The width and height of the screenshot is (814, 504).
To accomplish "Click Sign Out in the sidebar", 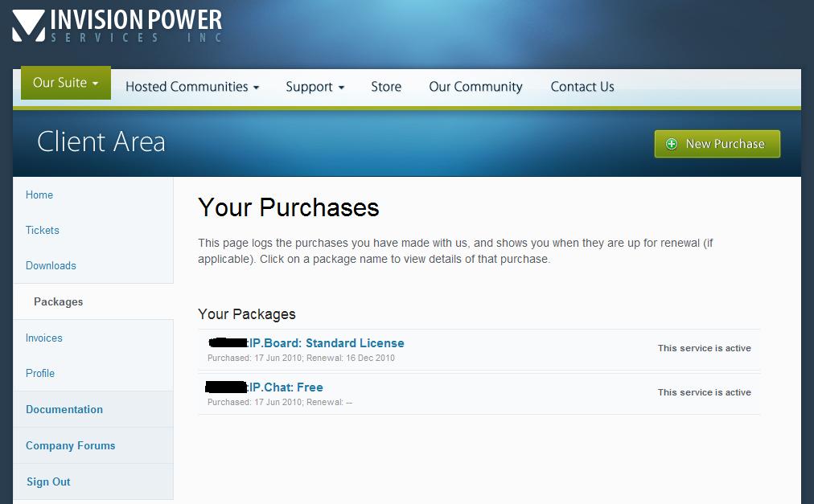I will 48,481.
